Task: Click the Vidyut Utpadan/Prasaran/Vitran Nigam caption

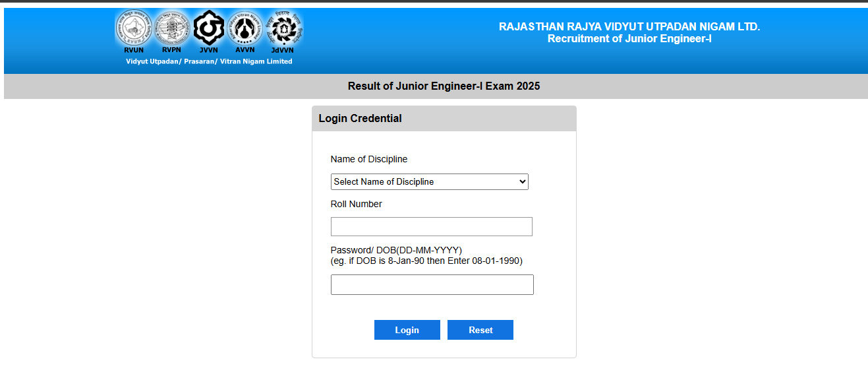Action: tap(209, 61)
